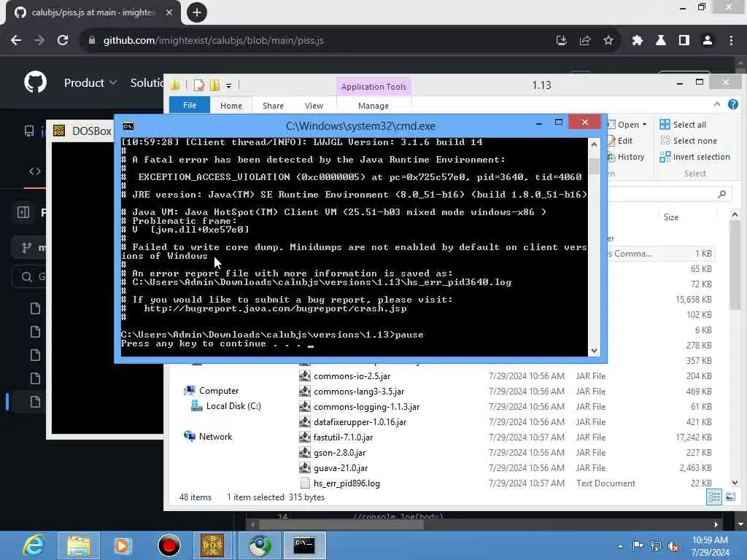Select gson-2.8.0.jar file
Image resolution: width=747 pixels, height=560 pixels.
click(339, 452)
